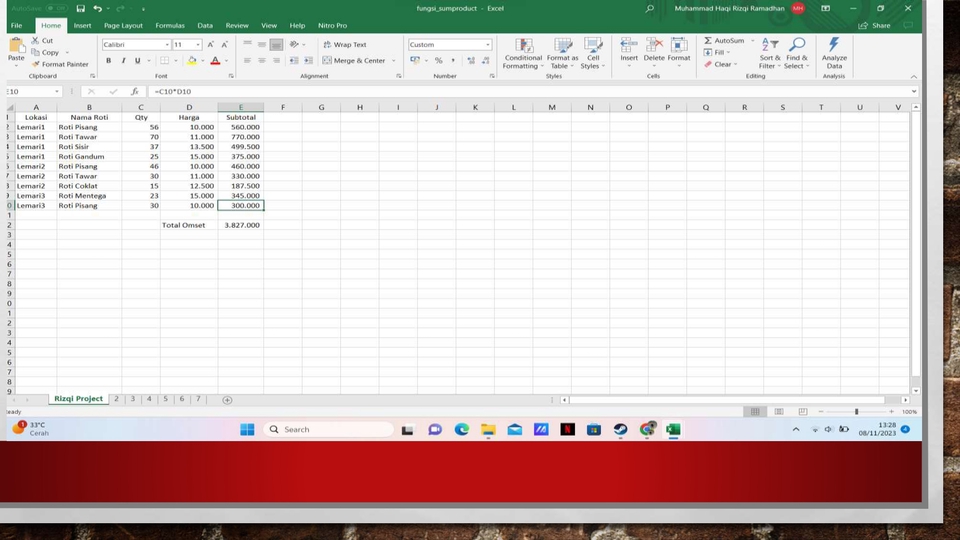960x540 pixels.
Task: Open the font size 11 dropdown
Action: coord(197,45)
